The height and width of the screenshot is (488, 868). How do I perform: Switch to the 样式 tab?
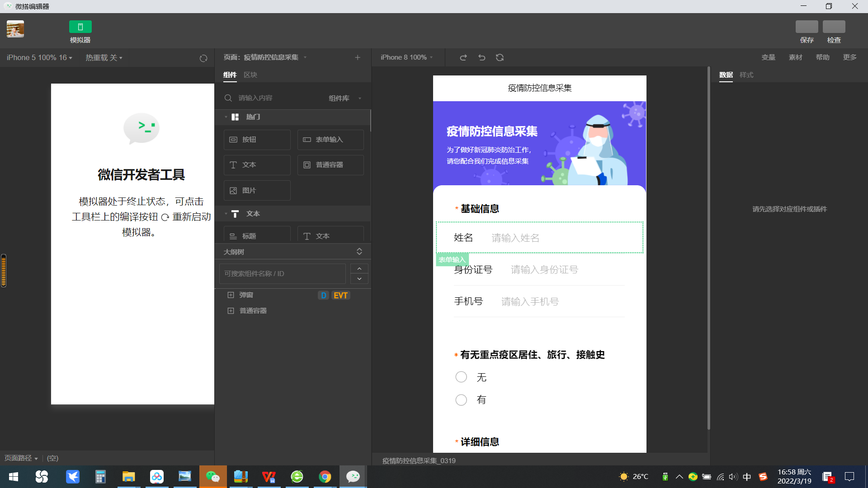coord(746,75)
